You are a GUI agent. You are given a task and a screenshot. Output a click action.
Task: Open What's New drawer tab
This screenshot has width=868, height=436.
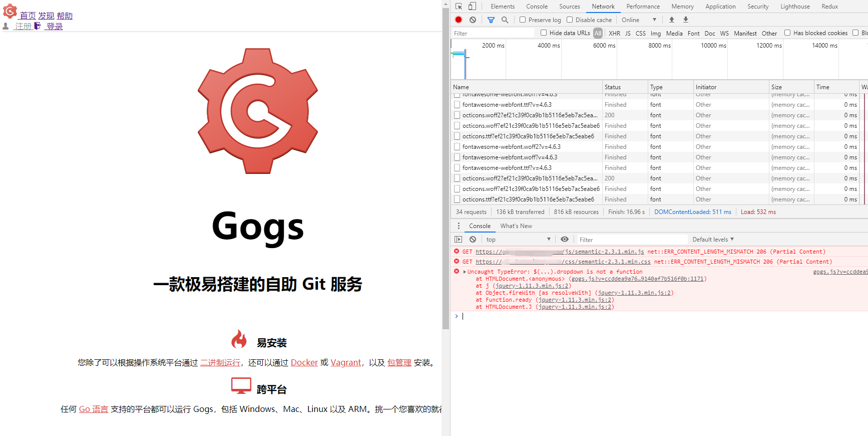click(516, 226)
